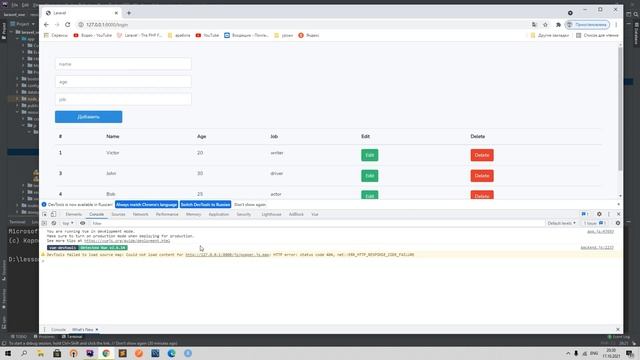Switch to the Vue tab in DevTools

coord(315,214)
